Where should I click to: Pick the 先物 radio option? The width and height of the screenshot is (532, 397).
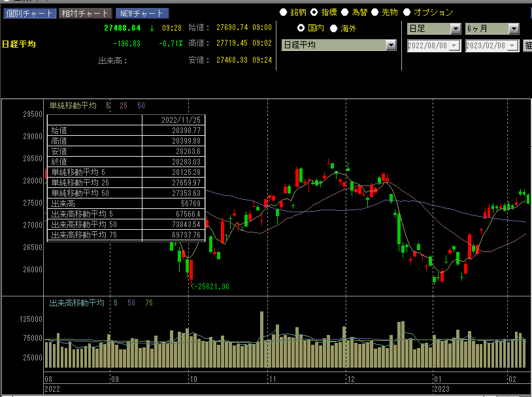click(375, 12)
